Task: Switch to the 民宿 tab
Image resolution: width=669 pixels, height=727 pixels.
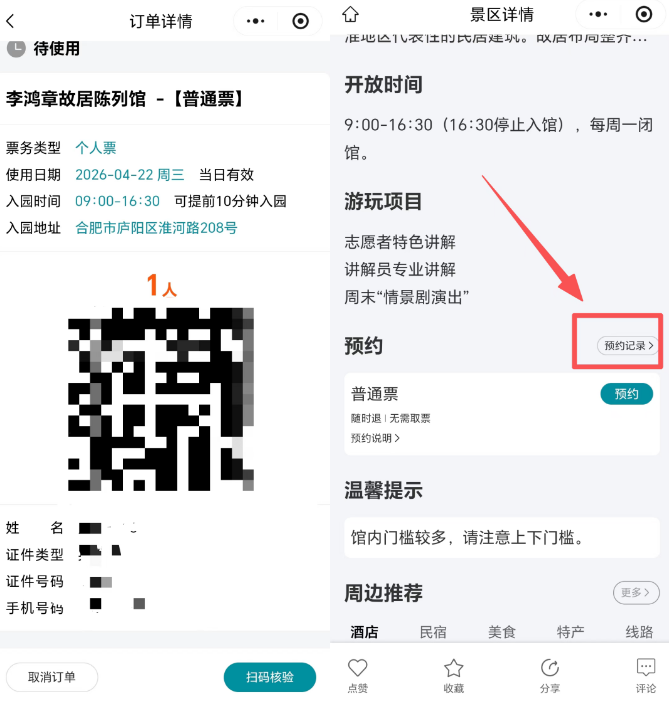Action: point(433,632)
